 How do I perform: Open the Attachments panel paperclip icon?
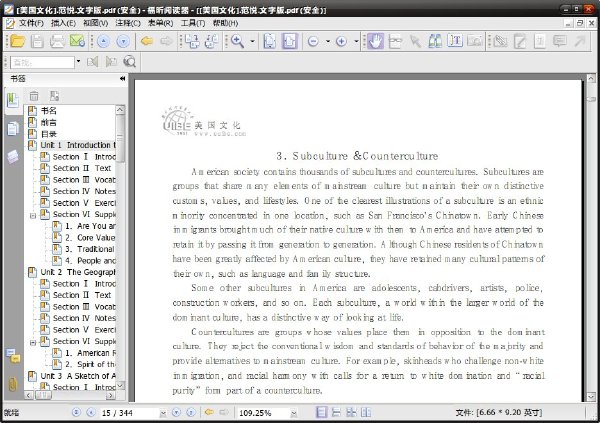13,384
